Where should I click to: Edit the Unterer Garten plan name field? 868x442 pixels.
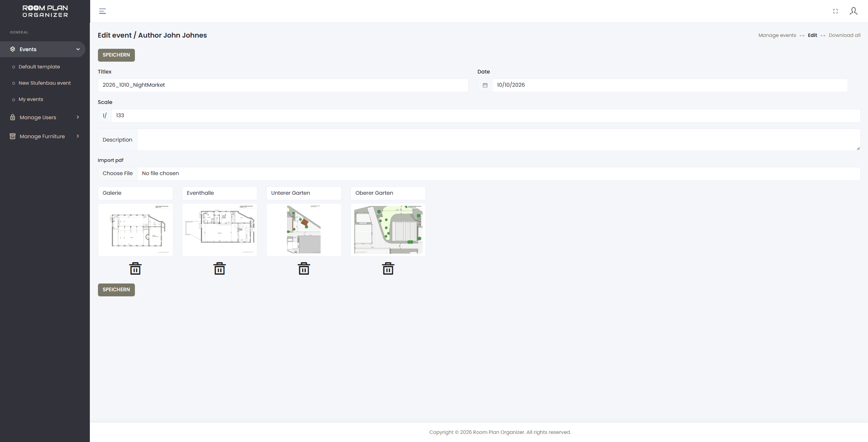point(304,193)
